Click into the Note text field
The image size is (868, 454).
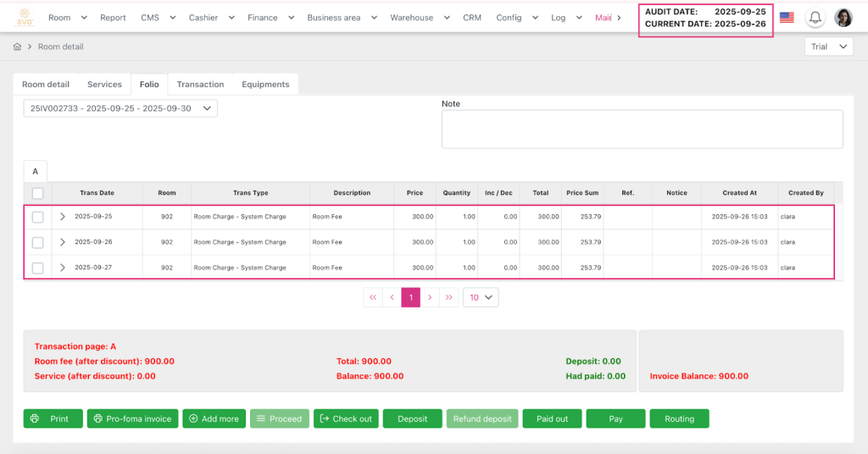(x=642, y=129)
